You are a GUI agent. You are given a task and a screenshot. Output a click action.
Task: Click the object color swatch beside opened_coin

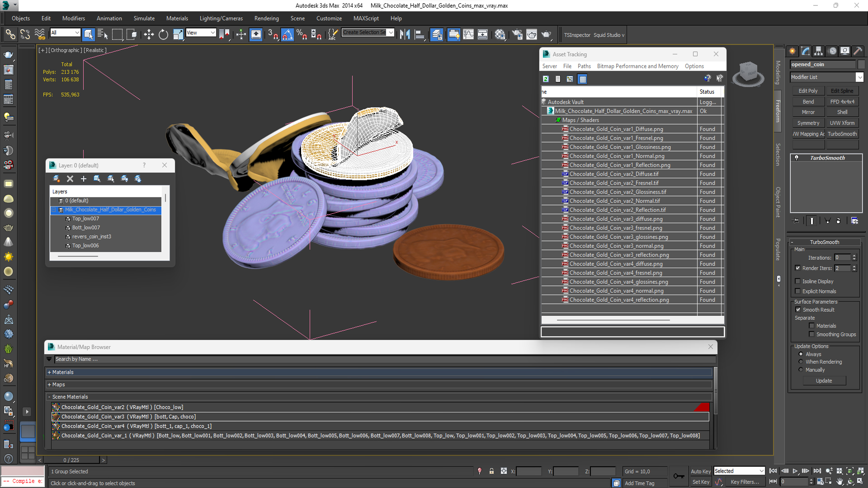[x=861, y=64]
